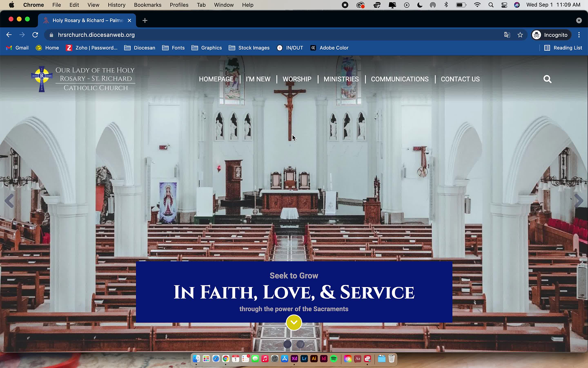Image resolution: width=588 pixels, height=368 pixels.
Task: Select the first slide indicator dot
Action: [288, 344]
